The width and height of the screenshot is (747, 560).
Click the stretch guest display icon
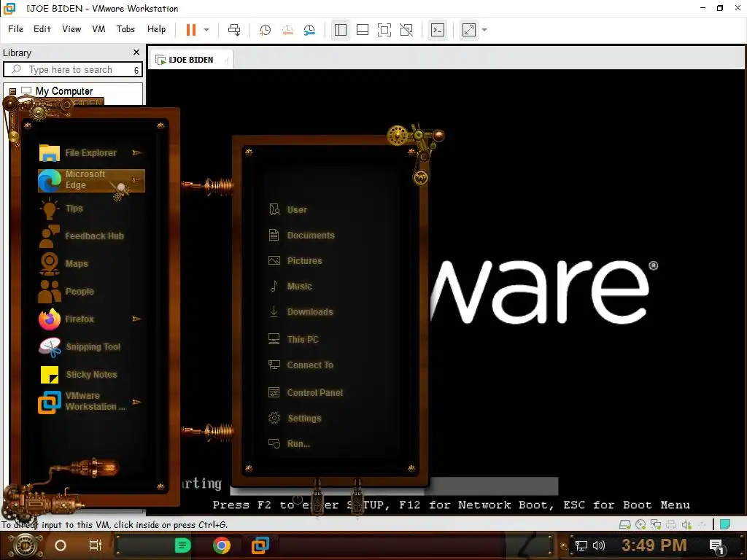tap(469, 30)
